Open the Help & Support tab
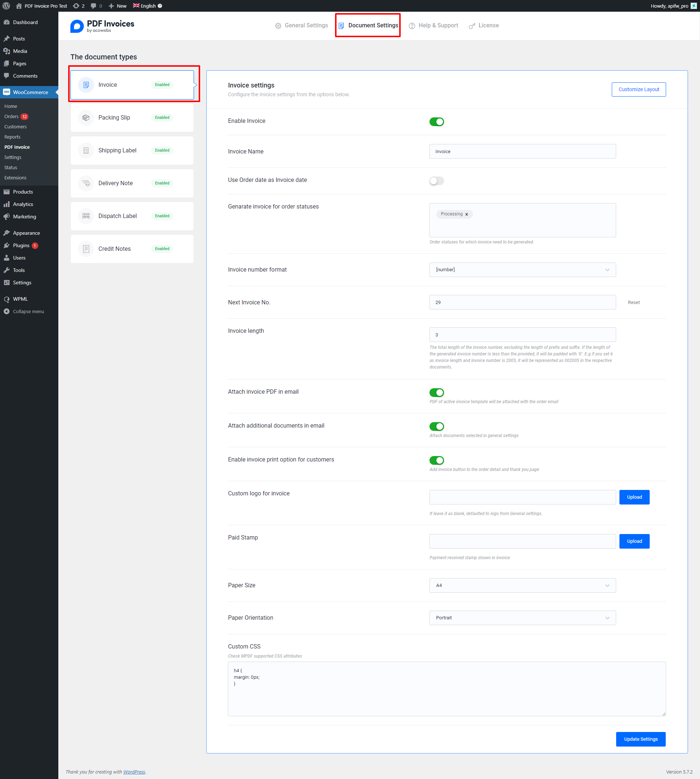 pos(433,26)
